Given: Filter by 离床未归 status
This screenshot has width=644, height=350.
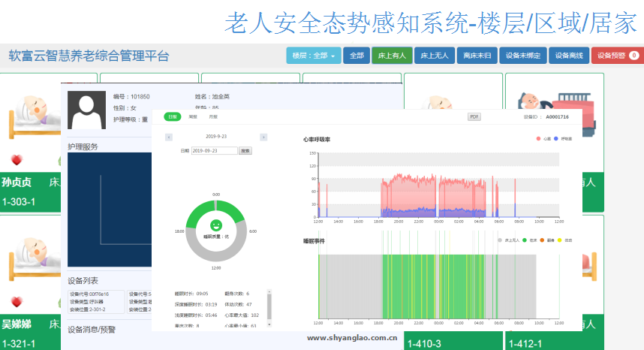Looking at the screenshot, I should (477, 56).
